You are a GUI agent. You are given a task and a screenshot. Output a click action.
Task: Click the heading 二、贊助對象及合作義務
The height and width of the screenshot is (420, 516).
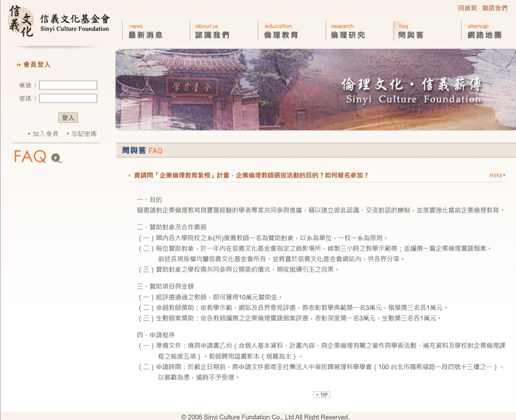172,227
